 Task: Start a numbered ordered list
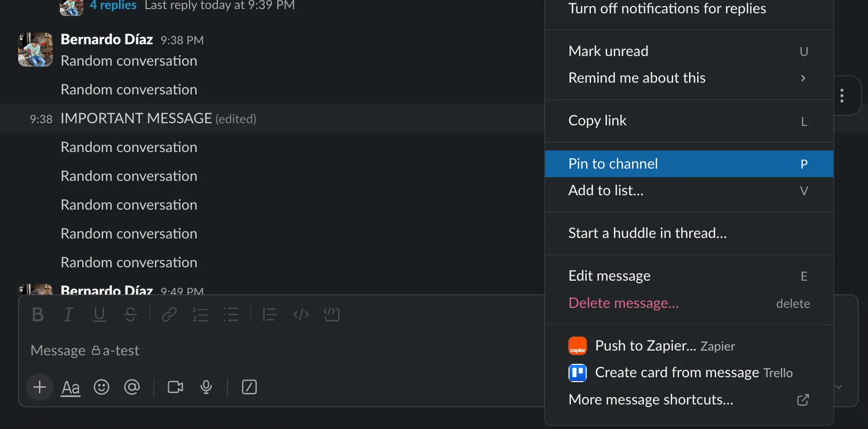pyautogui.click(x=200, y=315)
